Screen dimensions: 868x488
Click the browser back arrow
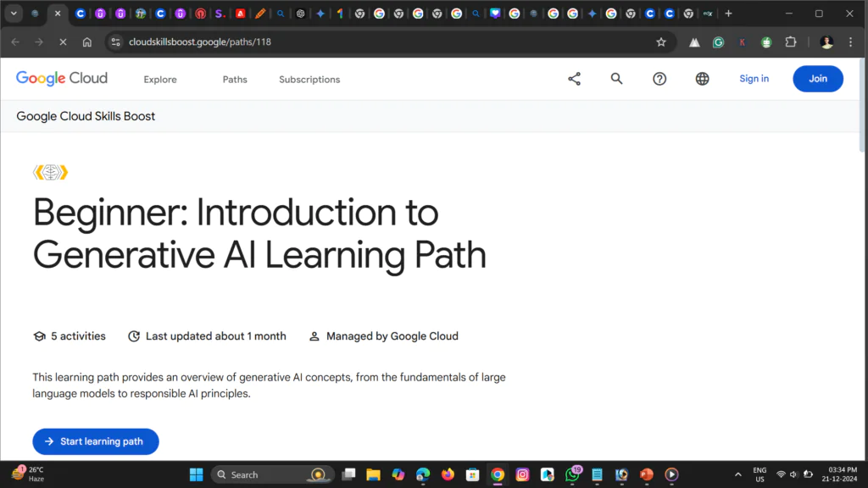15,42
